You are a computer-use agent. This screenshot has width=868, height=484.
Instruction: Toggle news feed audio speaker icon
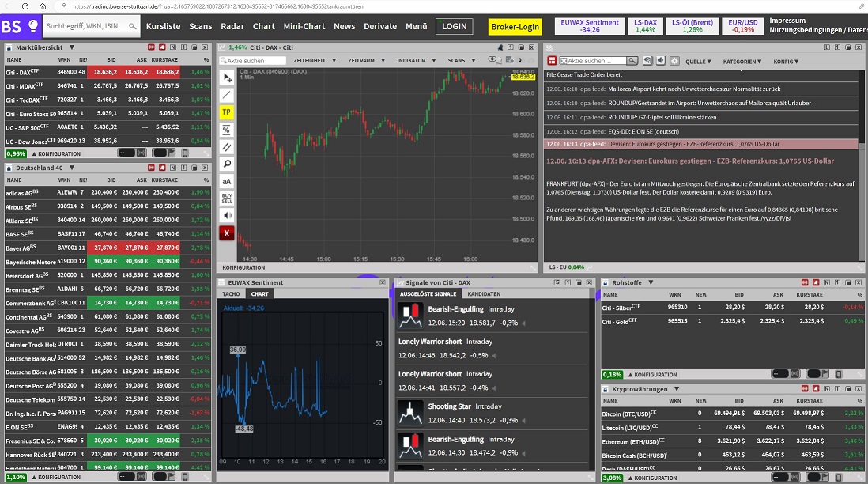tap(660, 61)
